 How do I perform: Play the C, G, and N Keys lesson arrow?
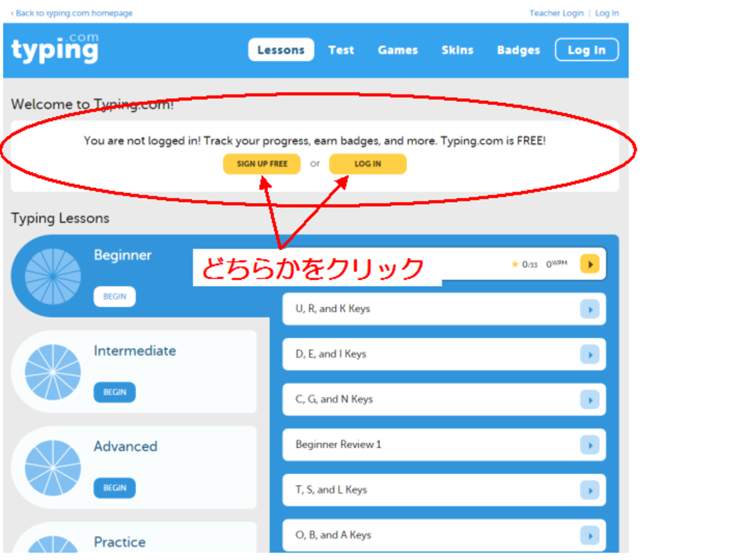click(x=590, y=400)
